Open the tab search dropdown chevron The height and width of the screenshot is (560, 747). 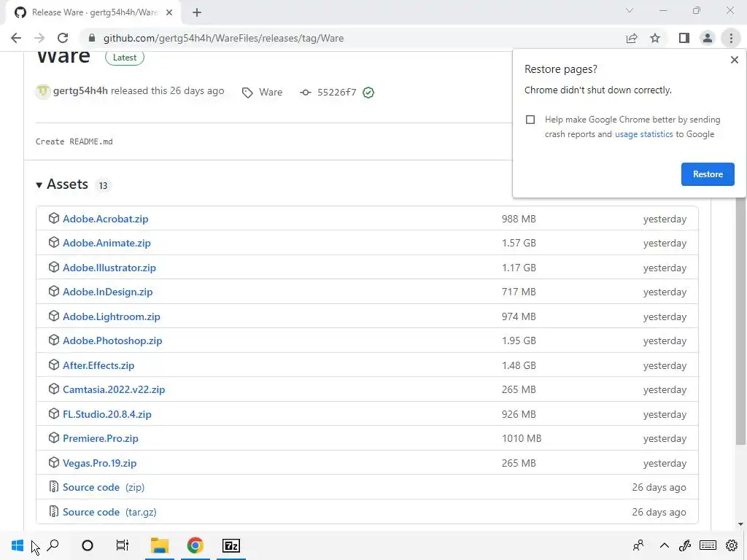click(x=630, y=10)
